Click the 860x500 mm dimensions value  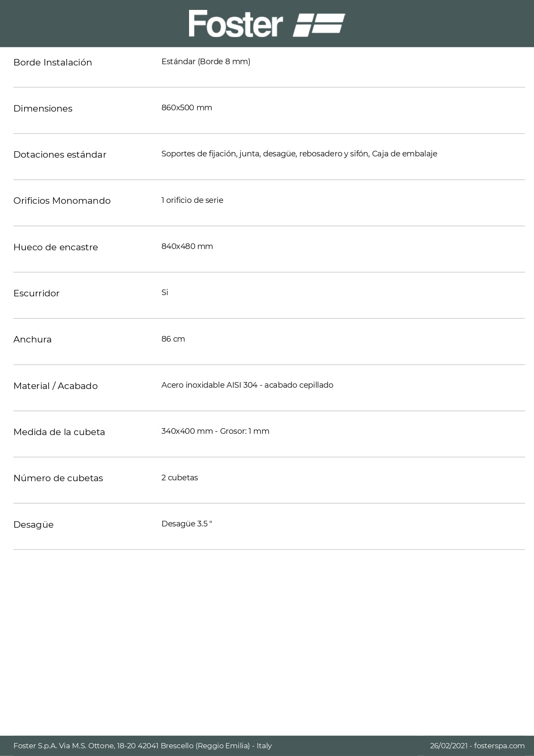tap(186, 108)
